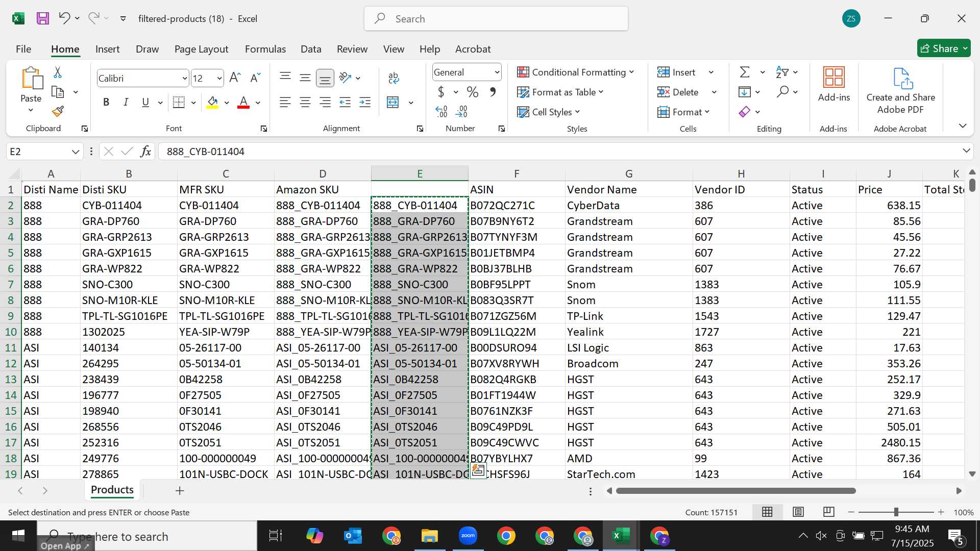Click the AutoSum sigma icon
Image resolution: width=980 pixels, height=551 pixels.
(x=745, y=72)
